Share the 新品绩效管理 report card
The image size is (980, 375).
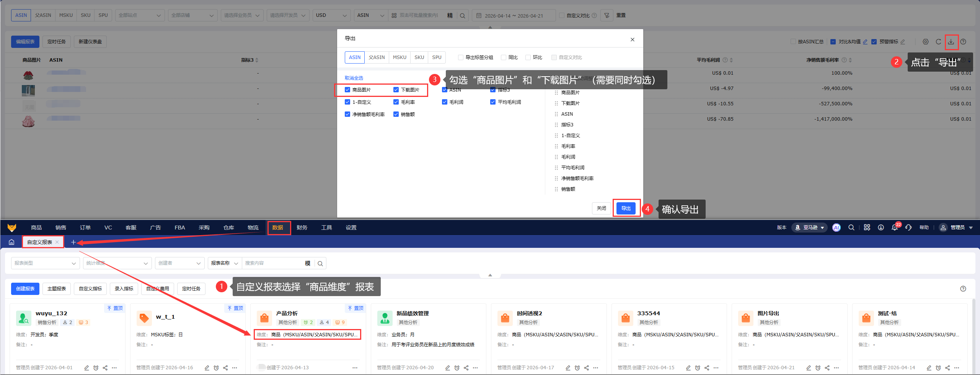coord(466,368)
